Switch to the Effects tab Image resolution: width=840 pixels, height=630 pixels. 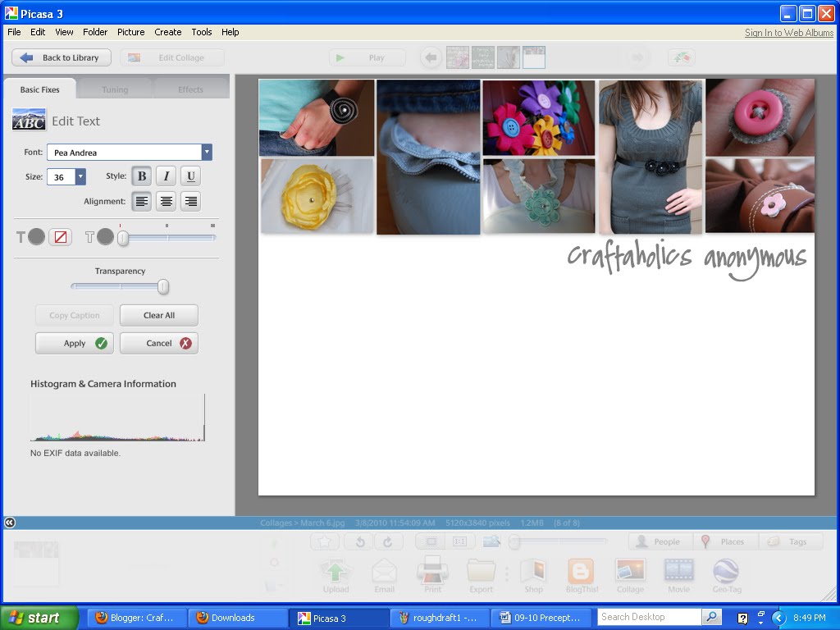pyautogui.click(x=191, y=89)
